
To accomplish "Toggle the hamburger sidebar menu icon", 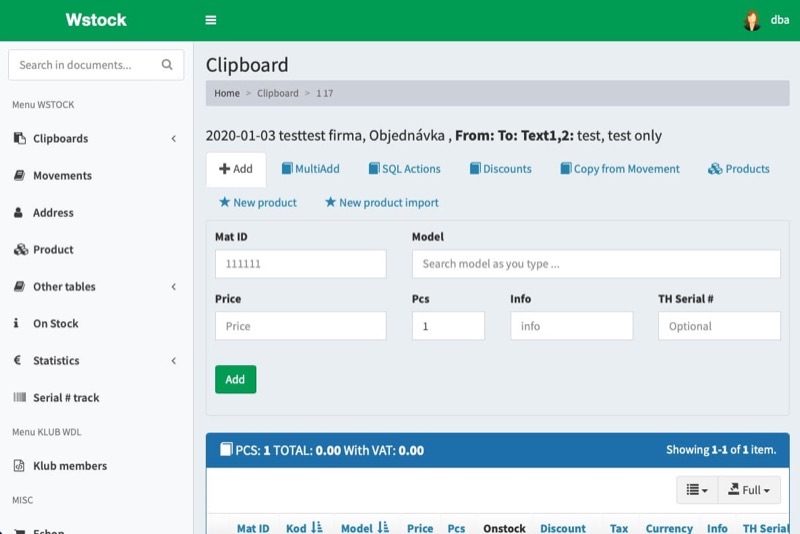I will (x=211, y=20).
